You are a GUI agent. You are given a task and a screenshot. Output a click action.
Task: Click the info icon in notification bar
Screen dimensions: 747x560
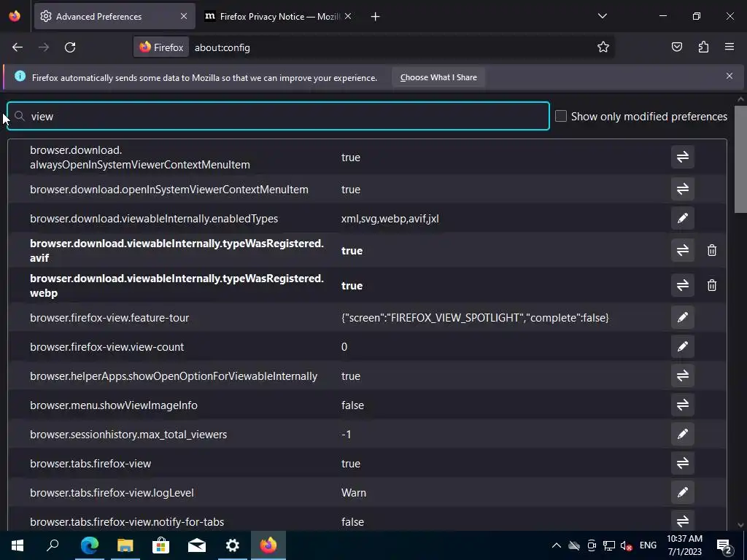pyautogui.click(x=20, y=76)
